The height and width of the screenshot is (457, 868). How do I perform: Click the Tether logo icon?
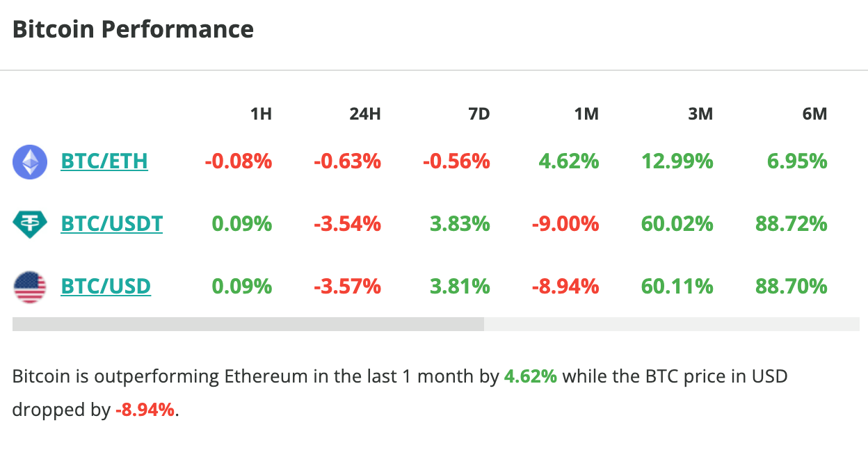click(30, 224)
